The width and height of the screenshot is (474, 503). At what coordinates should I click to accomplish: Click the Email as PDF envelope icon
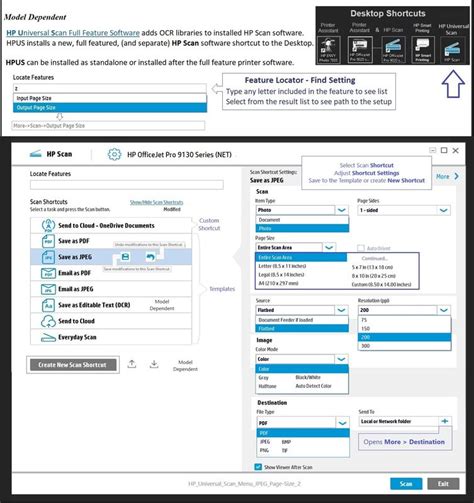click(x=48, y=273)
